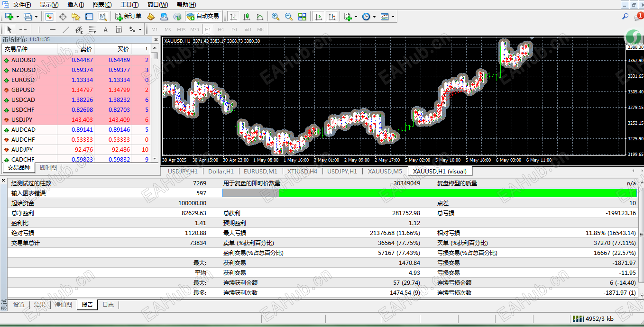Click the green backtest progress bar
Image resolution: width=644 pixels, height=327 pixels.
click(458, 193)
